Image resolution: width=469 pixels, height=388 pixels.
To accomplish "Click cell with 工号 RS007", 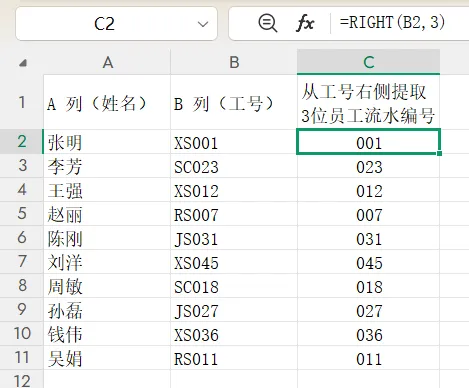I will 234,214.
